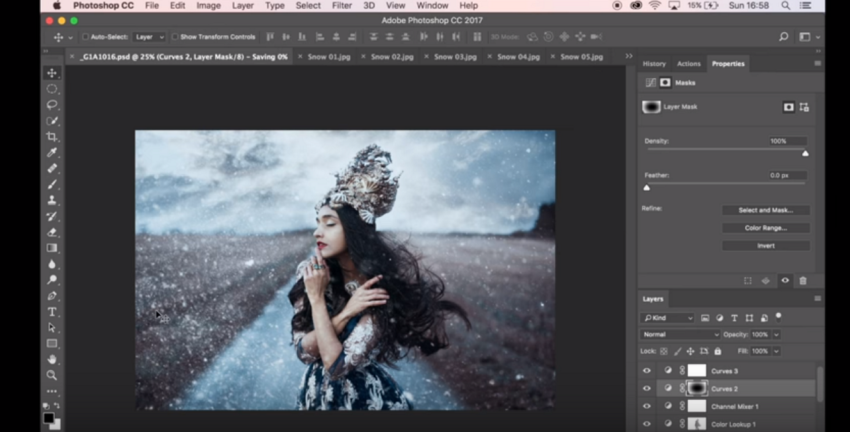Click the Select and Mask button

pos(765,210)
